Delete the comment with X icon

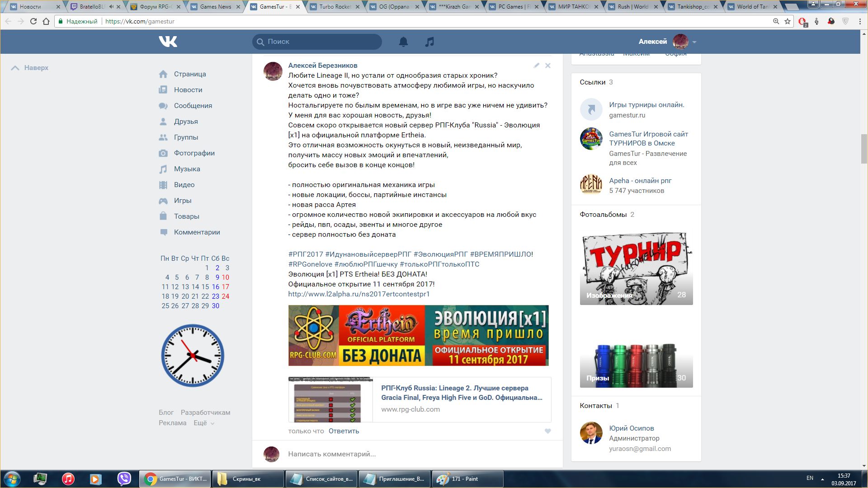(547, 66)
